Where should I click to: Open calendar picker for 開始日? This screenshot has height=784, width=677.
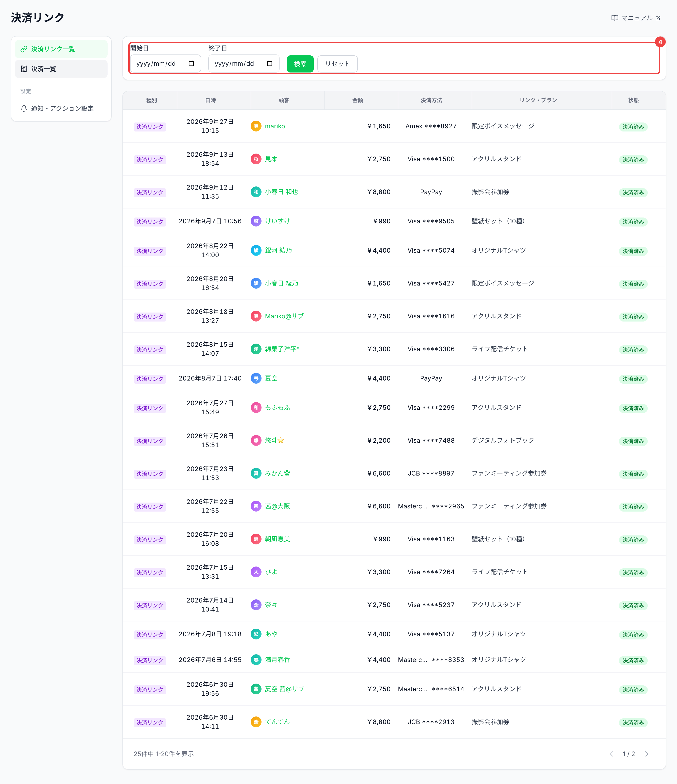191,63
